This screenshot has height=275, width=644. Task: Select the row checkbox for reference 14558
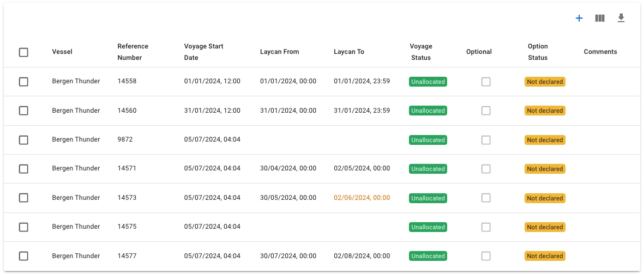click(x=23, y=82)
